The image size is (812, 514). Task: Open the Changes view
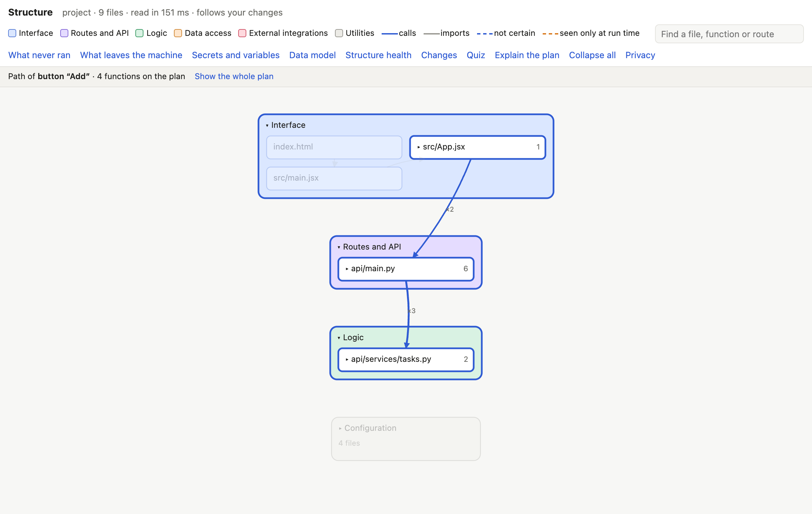[439, 55]
